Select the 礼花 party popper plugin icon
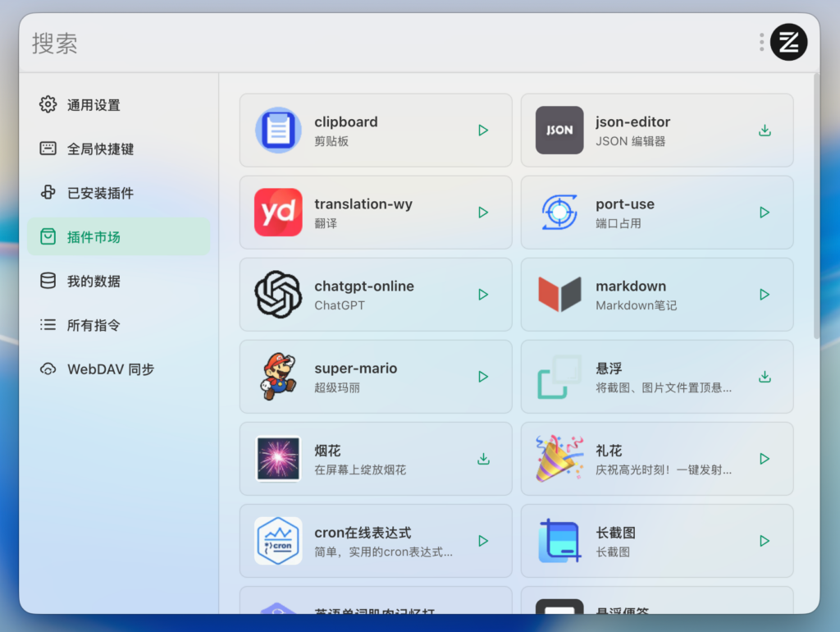840x632 pixels. click(x=559, y=459)
